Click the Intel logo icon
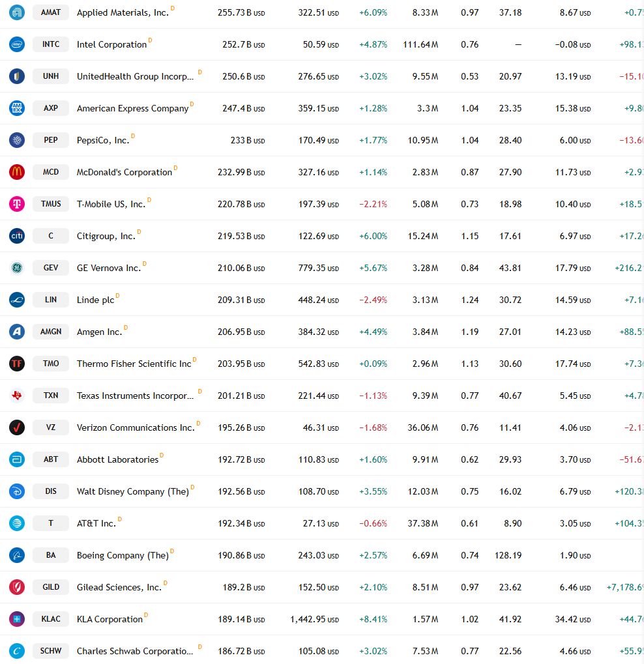Image resolution: width=644 pixels, height=664 pixels. [x=17, y=44]
